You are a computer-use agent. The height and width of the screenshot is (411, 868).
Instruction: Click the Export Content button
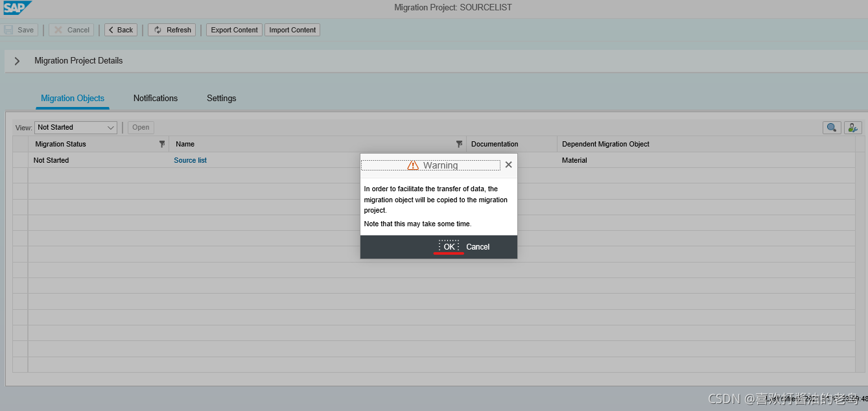(233, 29)
